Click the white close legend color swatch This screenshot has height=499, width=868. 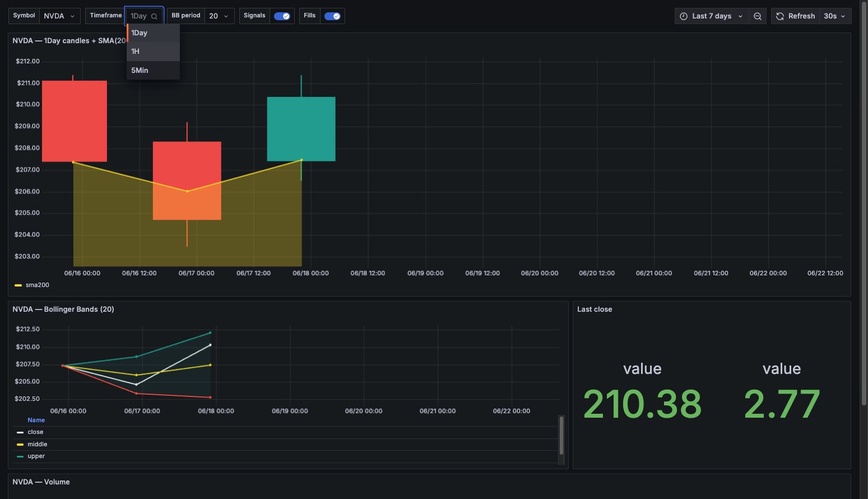(x=20, y=432)
